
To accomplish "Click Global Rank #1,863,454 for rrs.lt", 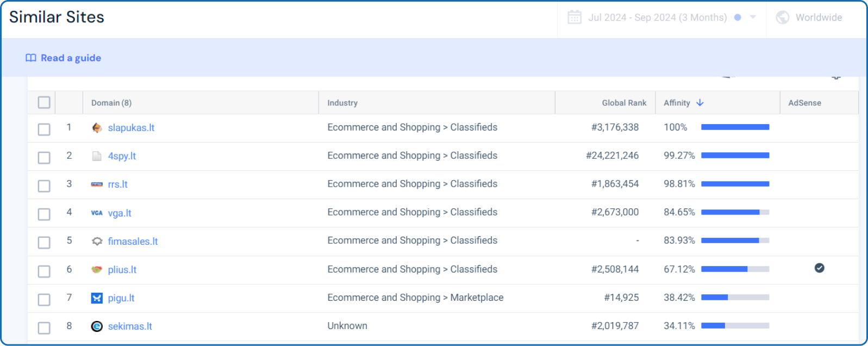I will pyautogui.click(x=615, y=184).
